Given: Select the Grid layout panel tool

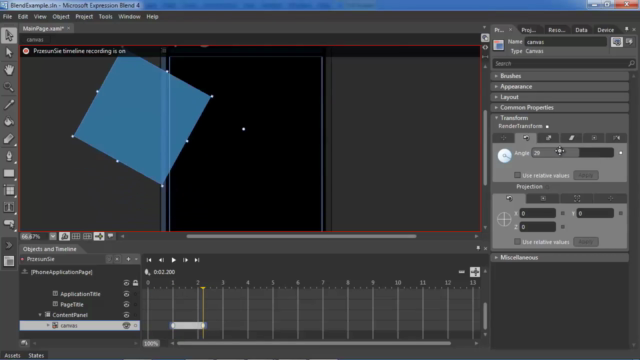Looking at the screenshot, I should pyautogui.click(x=9, y=191).
